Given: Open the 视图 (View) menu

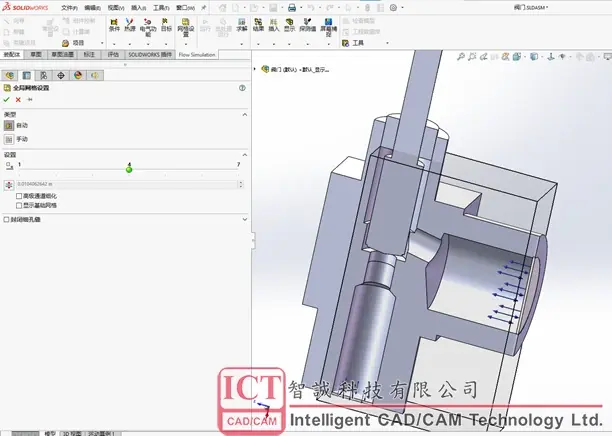Looking at the screenshot, I should [x=116, y=8].
